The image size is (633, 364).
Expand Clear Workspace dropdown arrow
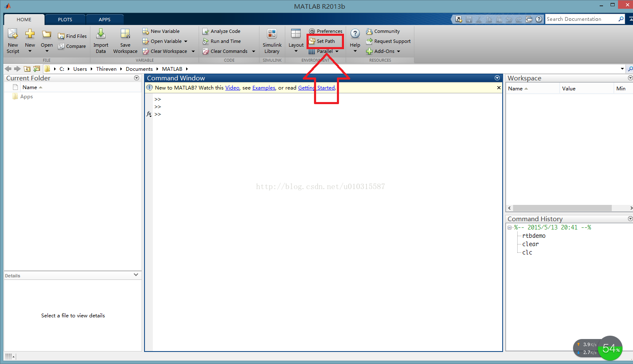(193, 51)
